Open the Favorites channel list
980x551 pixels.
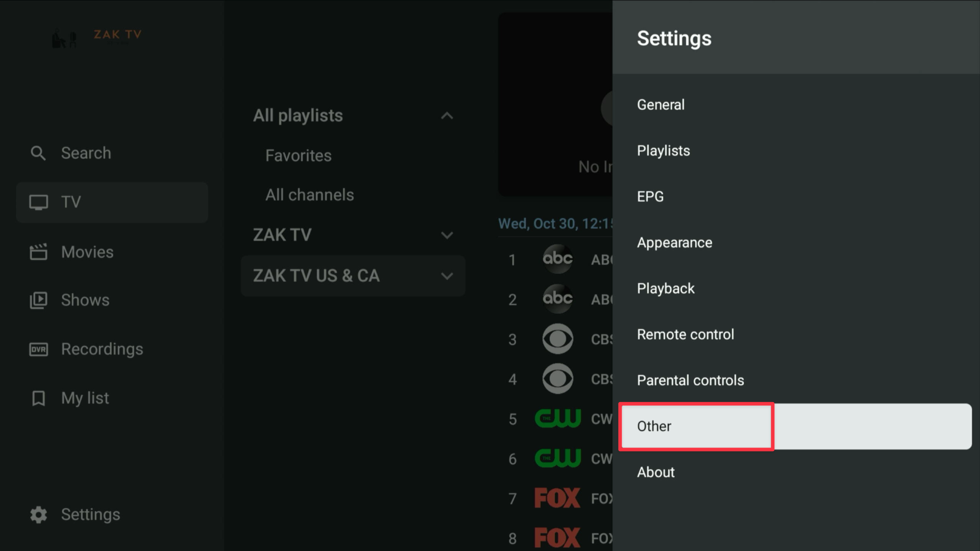pos(298,156)
